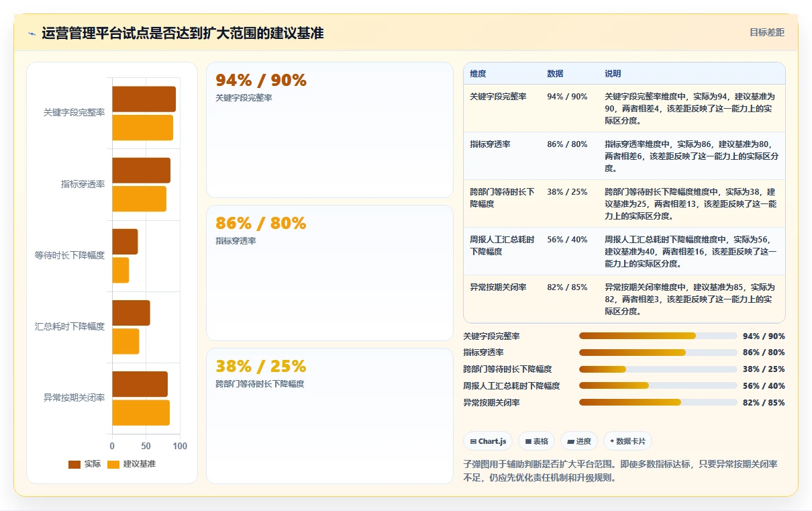Click the 异常按期关闭率 progress bar

point(658,403)
